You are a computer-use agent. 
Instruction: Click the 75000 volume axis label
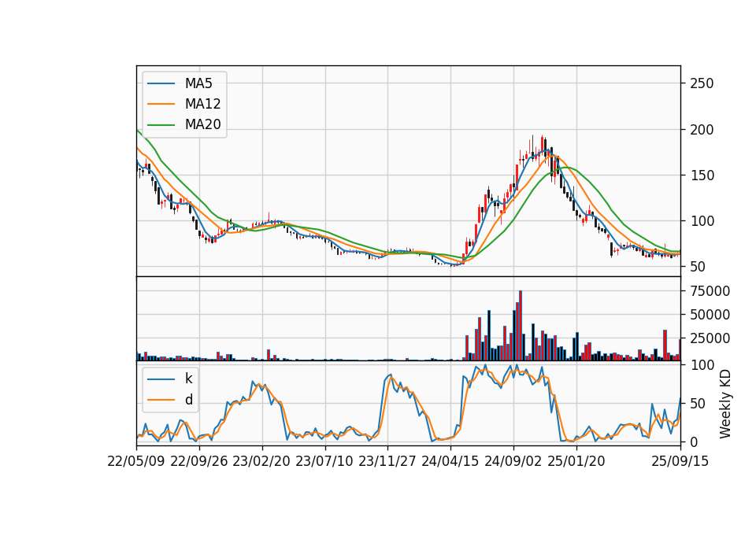(710, 291)
